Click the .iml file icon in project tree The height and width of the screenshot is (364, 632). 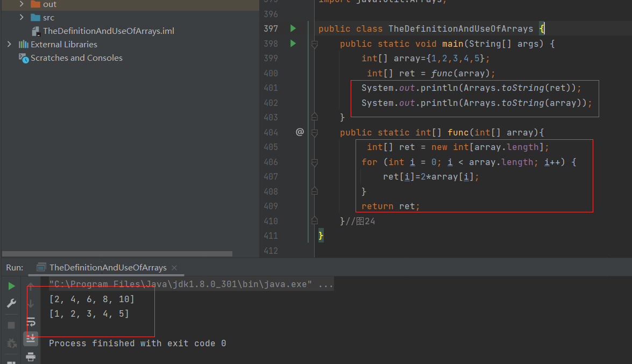coord(35,31)
